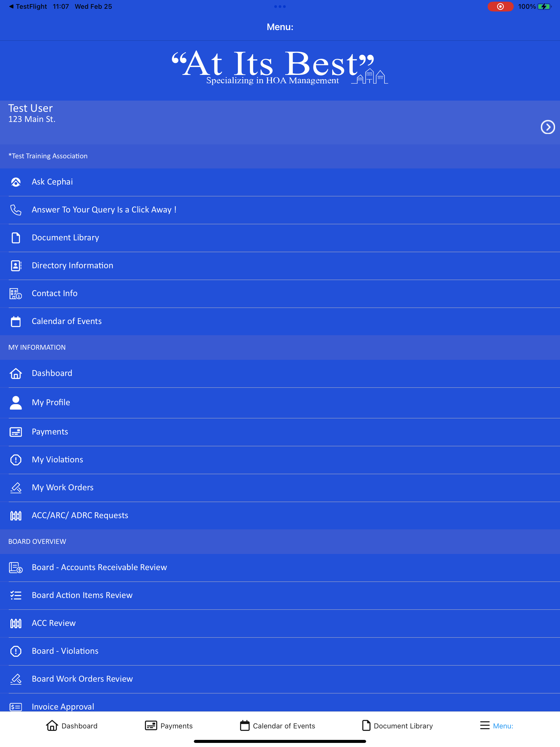Tap the ACC Review fence icon
The height and width of the screenshot is (747, 560).
coord(16,623)
